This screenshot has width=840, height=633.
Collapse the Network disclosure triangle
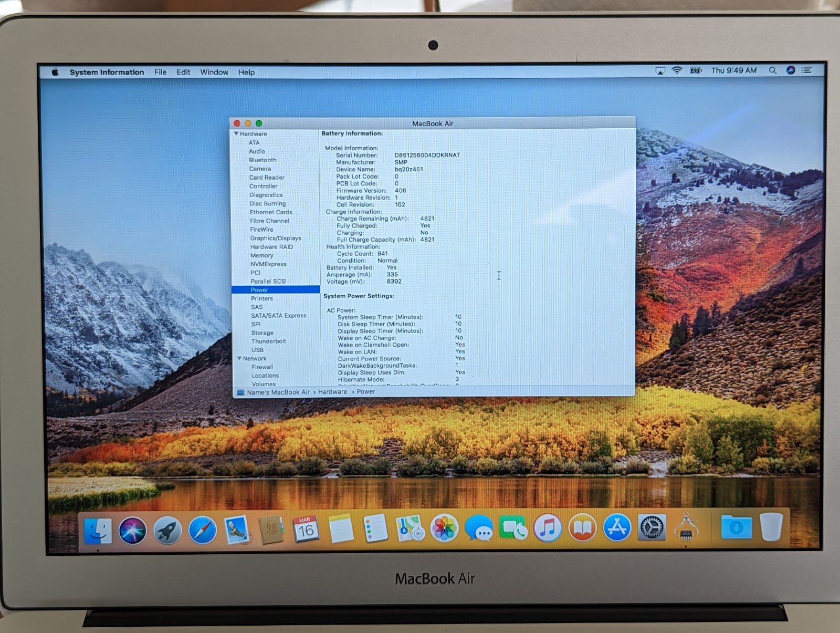click(239, 358)
